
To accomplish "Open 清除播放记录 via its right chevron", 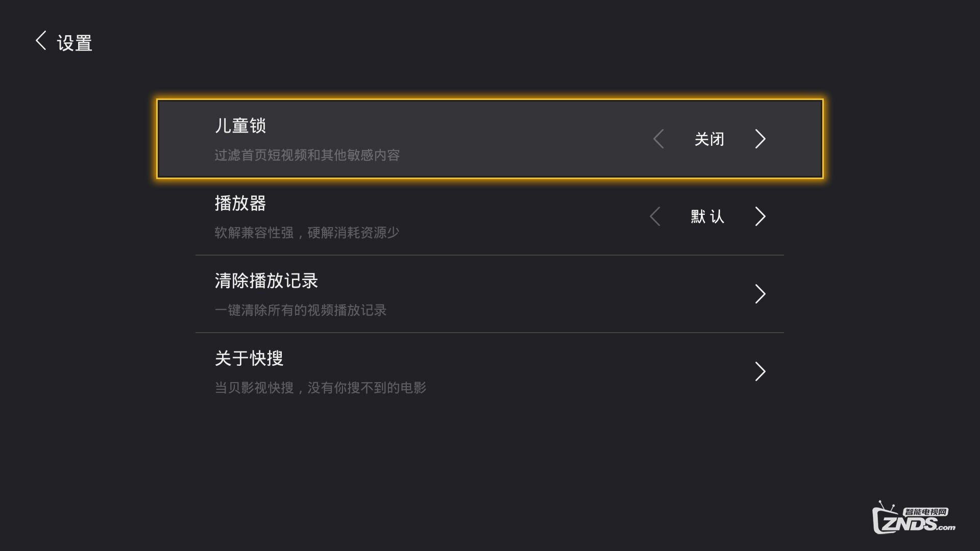I will coord(760,294).
